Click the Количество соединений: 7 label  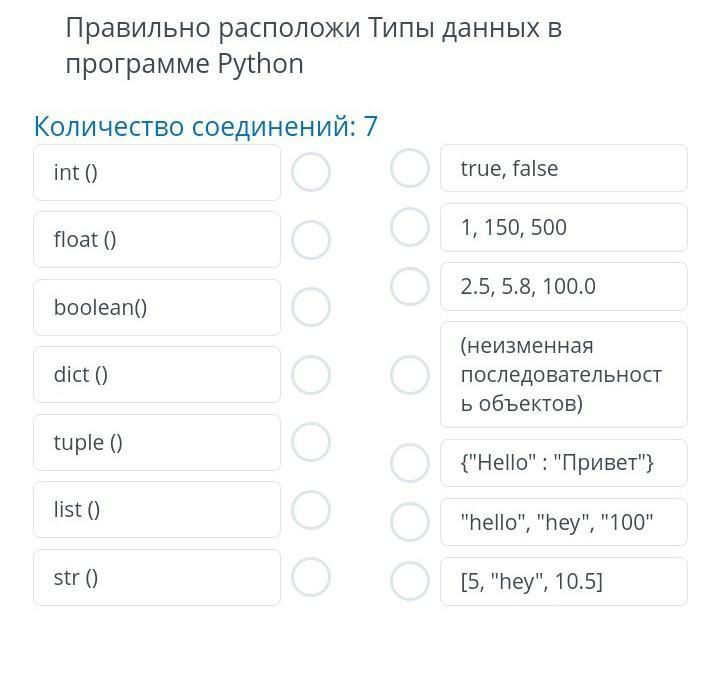(x=206, y=127)
